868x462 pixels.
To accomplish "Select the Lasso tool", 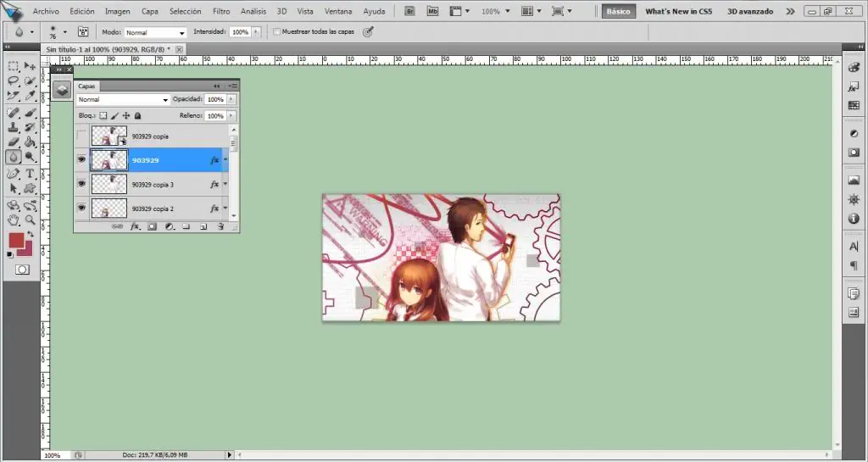I will (x=14, y=81).
